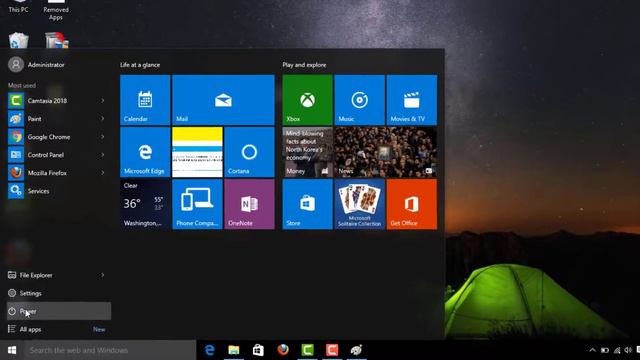The width and height of the screenshot is (640, 360).
Task: Click the volume tray icon
Action: [x=628, y=350]
